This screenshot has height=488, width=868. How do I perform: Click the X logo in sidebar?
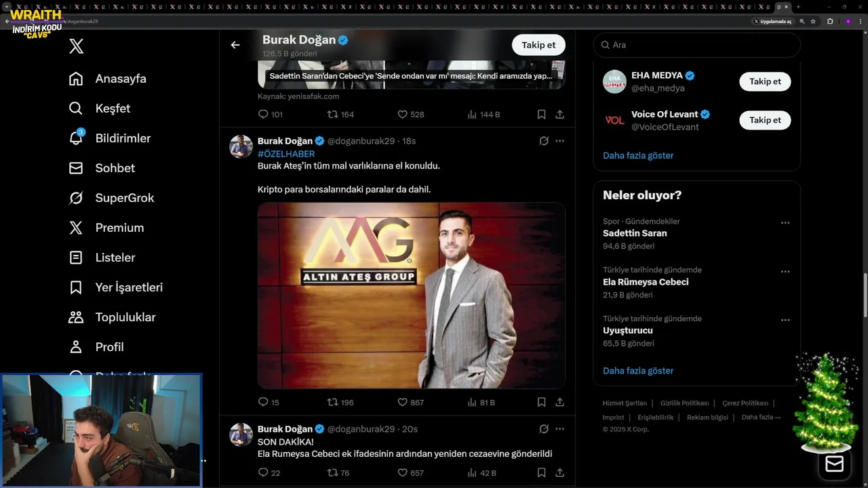[77, 46]
